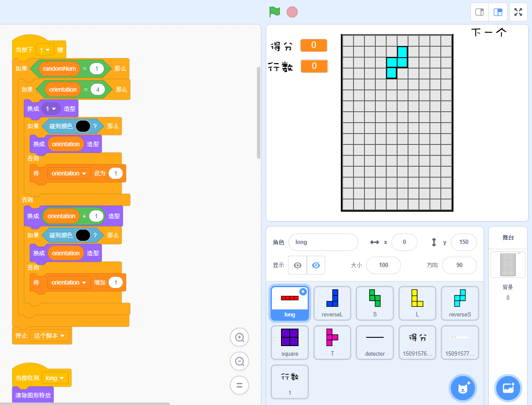Viewport: 532px width, 405px height.
Task: Show the sprite using the eye icon
Action: [x=298, y=265]
